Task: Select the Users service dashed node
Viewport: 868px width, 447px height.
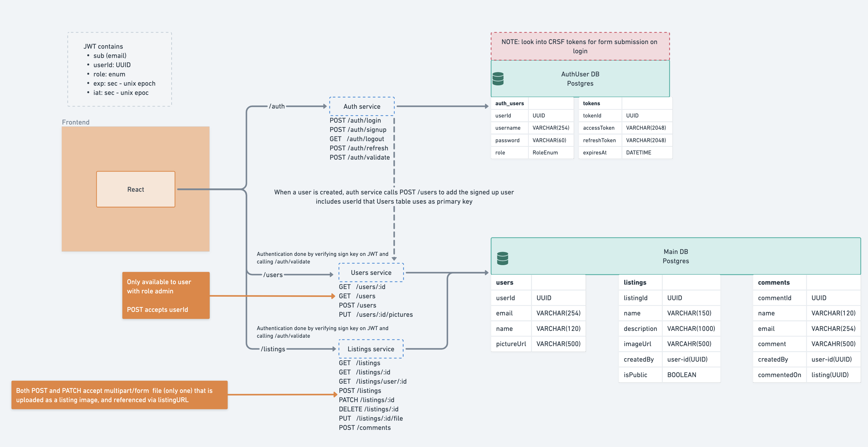Action: point(371,272)
